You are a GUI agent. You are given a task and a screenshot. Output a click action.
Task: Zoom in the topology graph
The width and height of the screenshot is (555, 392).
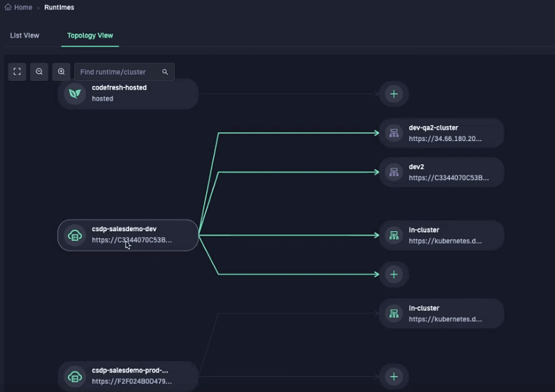pos(62,72)
